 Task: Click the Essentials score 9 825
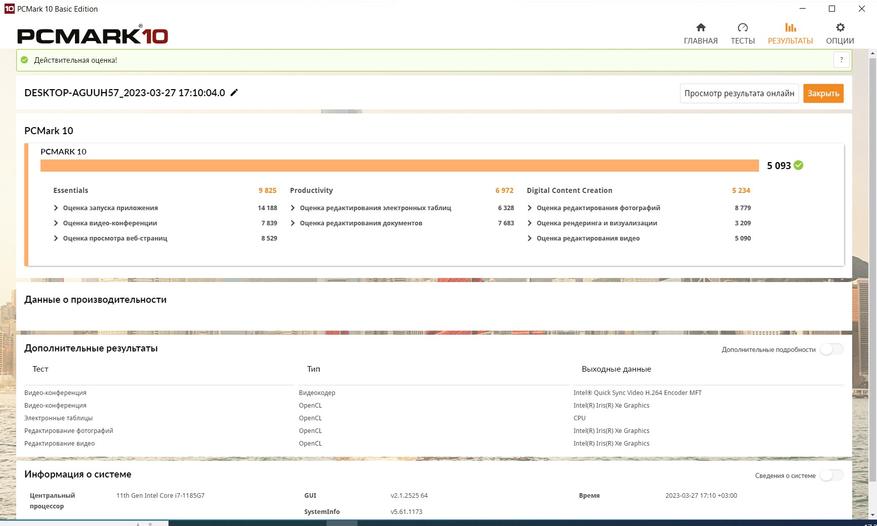tap(267, 190)
